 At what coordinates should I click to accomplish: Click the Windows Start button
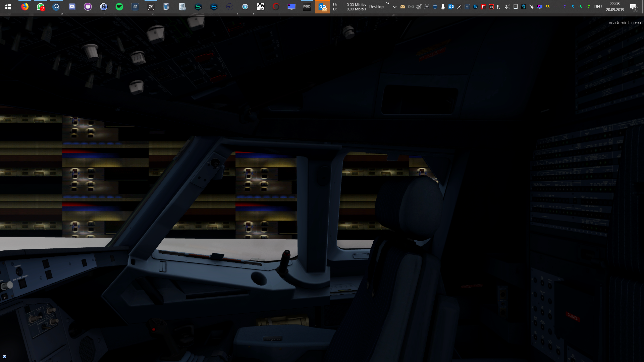(8, 7)
